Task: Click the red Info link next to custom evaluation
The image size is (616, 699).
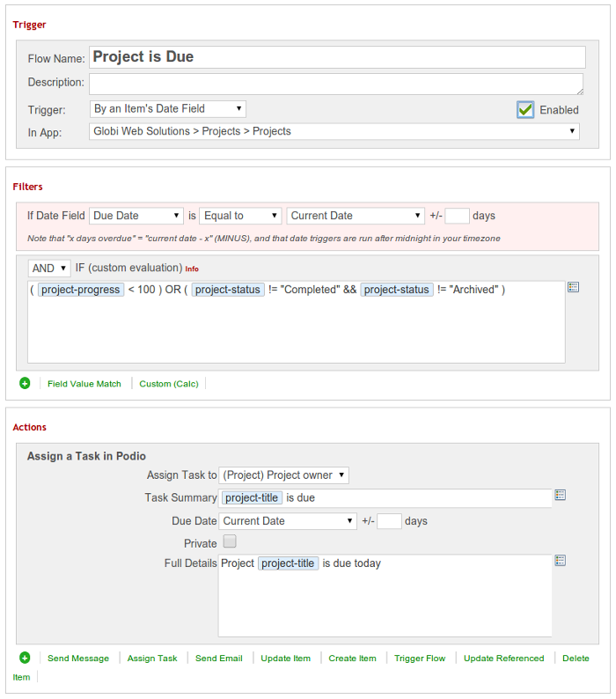Action: (192, 269)
